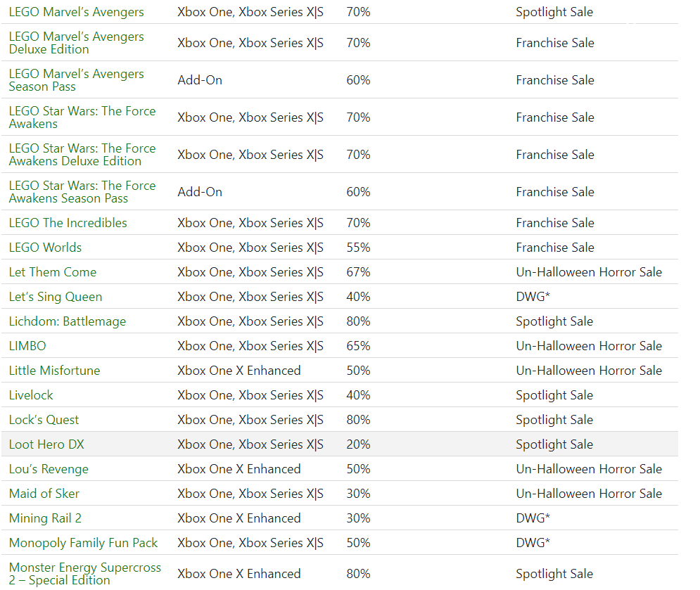
Task: Open the LEGO Worlds link
Action: 45,248
